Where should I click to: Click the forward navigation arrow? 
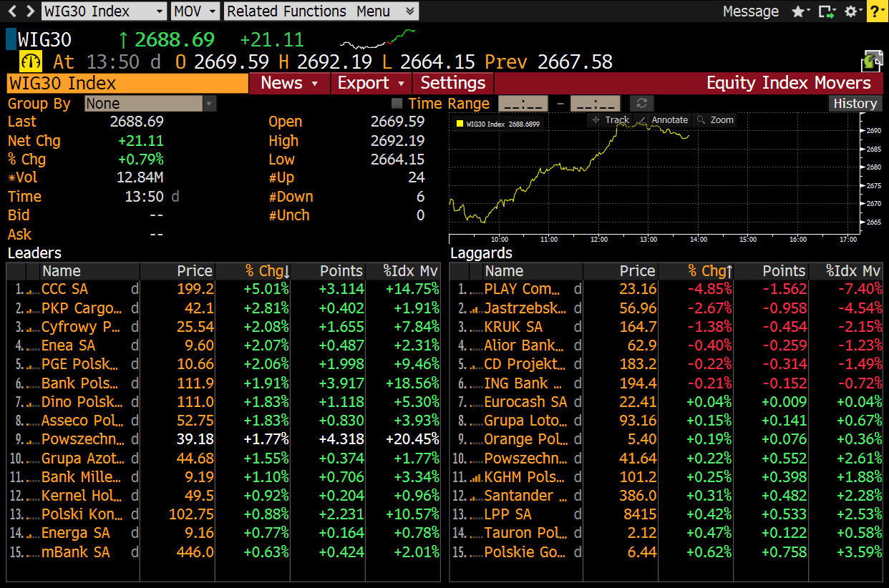(29, 11)
